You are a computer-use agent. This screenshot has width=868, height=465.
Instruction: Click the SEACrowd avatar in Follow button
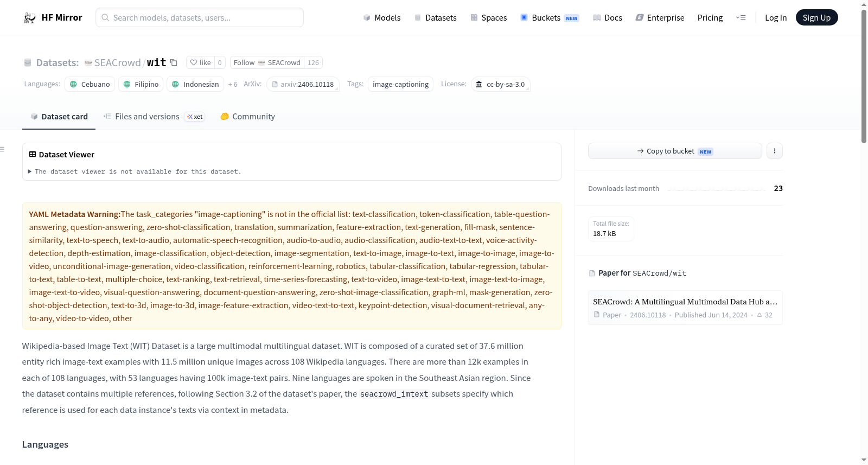(x=261, y=62)
